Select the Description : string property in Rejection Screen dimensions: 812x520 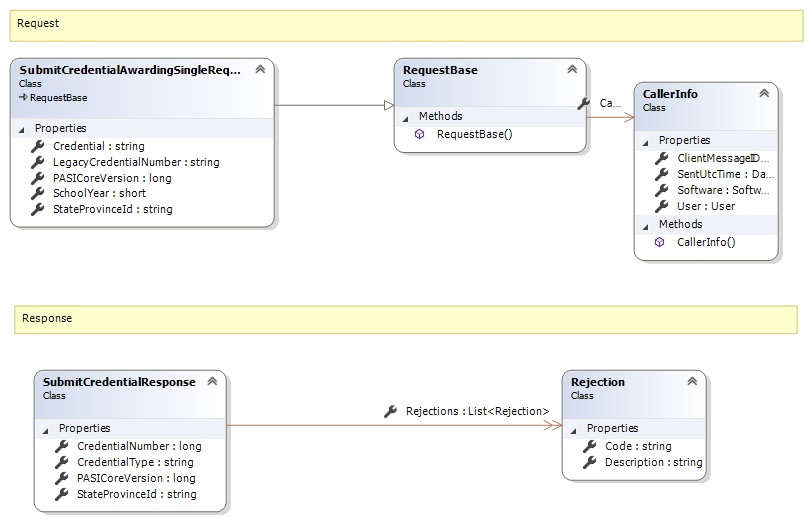point(654,462)
